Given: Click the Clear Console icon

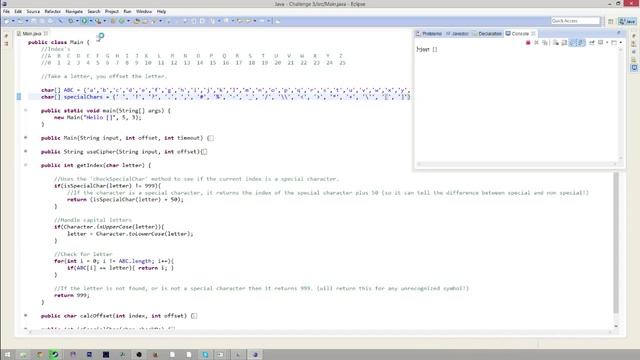Looking at the screenshot, I should coord(556,42).
